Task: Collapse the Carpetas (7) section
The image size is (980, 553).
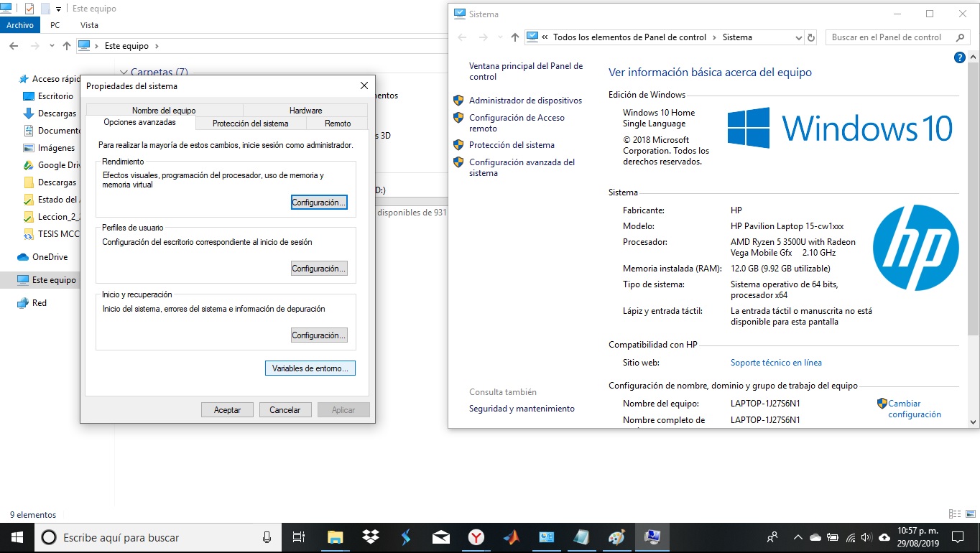Action: (124, 72)
